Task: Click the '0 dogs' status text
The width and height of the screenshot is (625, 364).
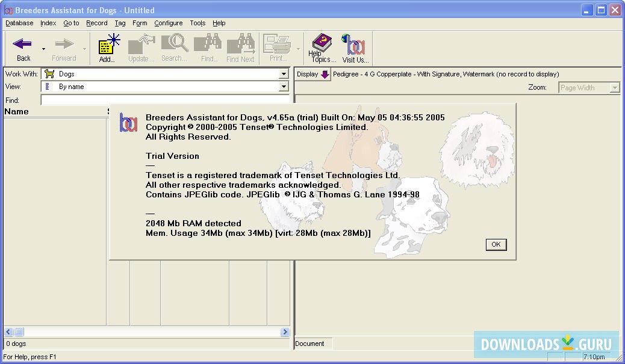Action: (16, 344)
